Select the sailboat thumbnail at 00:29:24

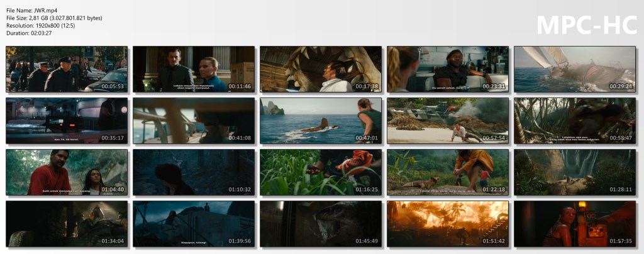pos(575,69)
